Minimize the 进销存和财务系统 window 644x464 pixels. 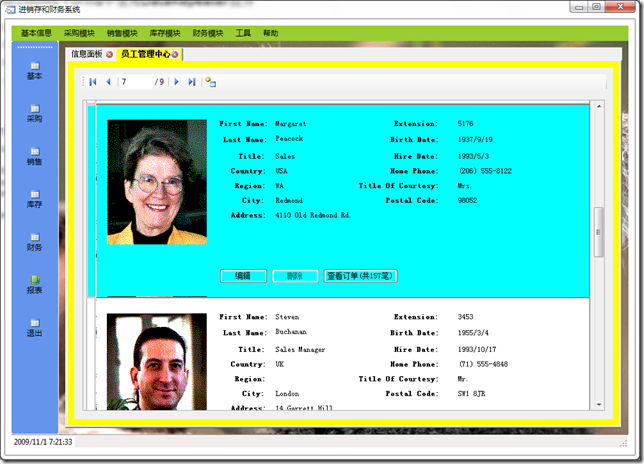(x=579, y=7)
